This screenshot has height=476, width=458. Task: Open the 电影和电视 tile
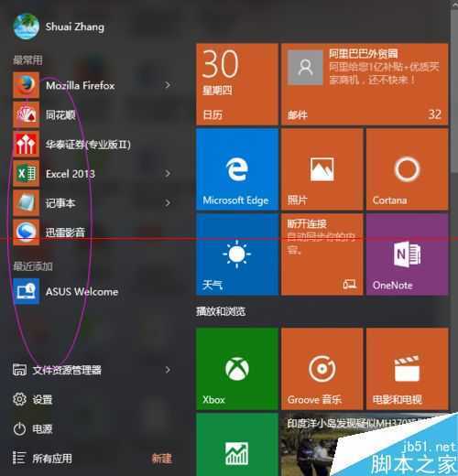tap(408, 369)
